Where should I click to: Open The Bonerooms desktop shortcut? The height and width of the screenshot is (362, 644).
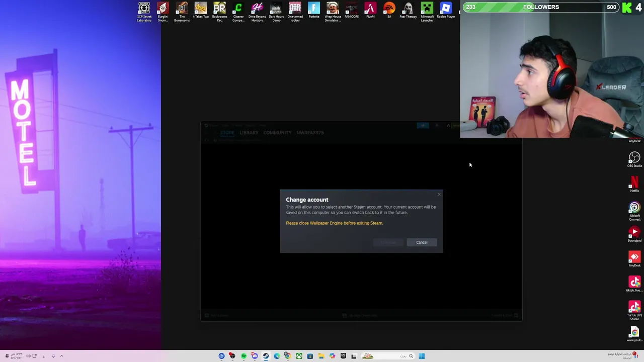point(182,12)
